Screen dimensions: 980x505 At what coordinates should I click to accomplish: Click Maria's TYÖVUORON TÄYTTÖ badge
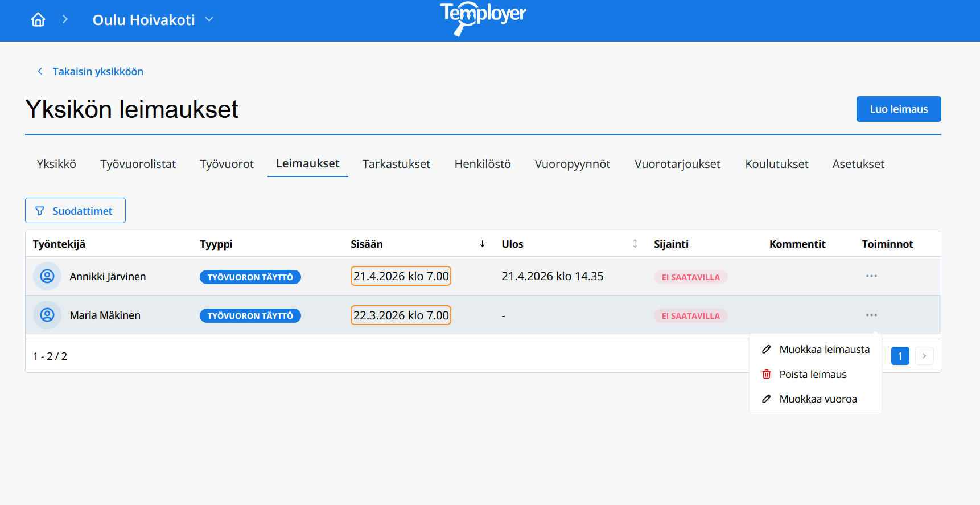pos(250,316)
